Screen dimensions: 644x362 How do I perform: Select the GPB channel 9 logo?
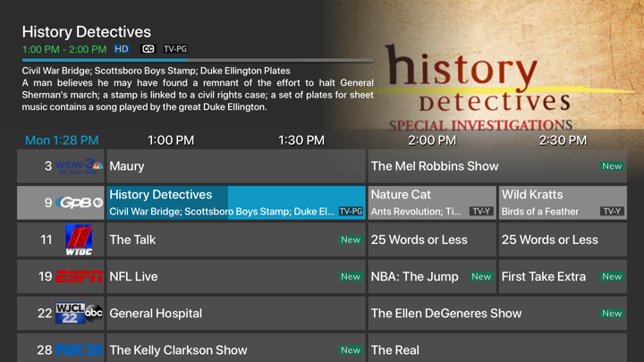click(80, 202)
